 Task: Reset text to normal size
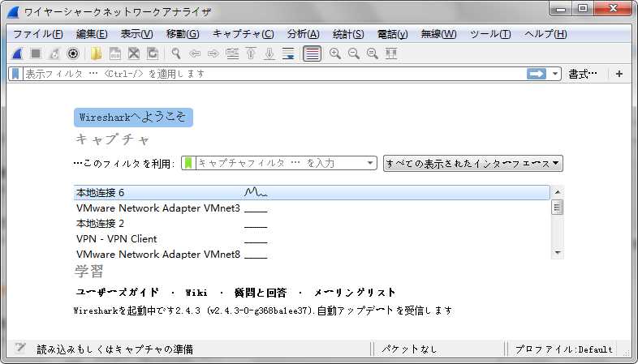[373, 54]
